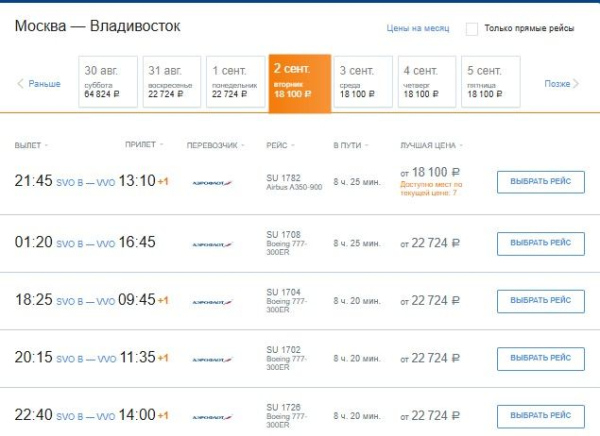
Task: Click the Aeroflot logo for flight SU 1702
Action: point(211,357)
